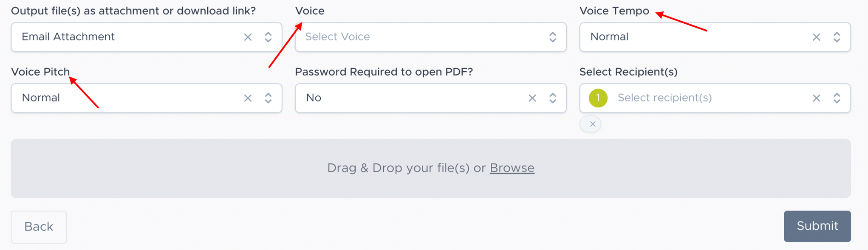Click the Email Attachment field text
The width and height of the screenshot is (868, 250).
click(x=68, y=37)
